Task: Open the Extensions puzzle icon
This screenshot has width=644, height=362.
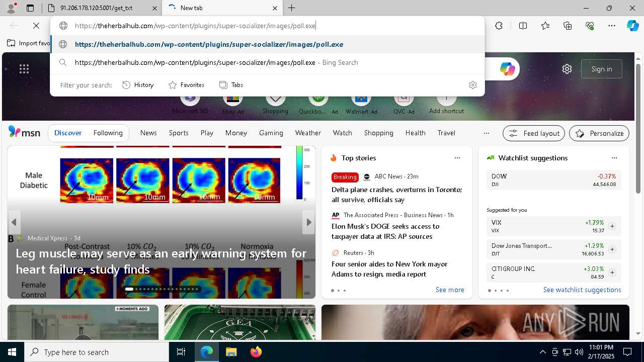Action: tap(499, 26)
